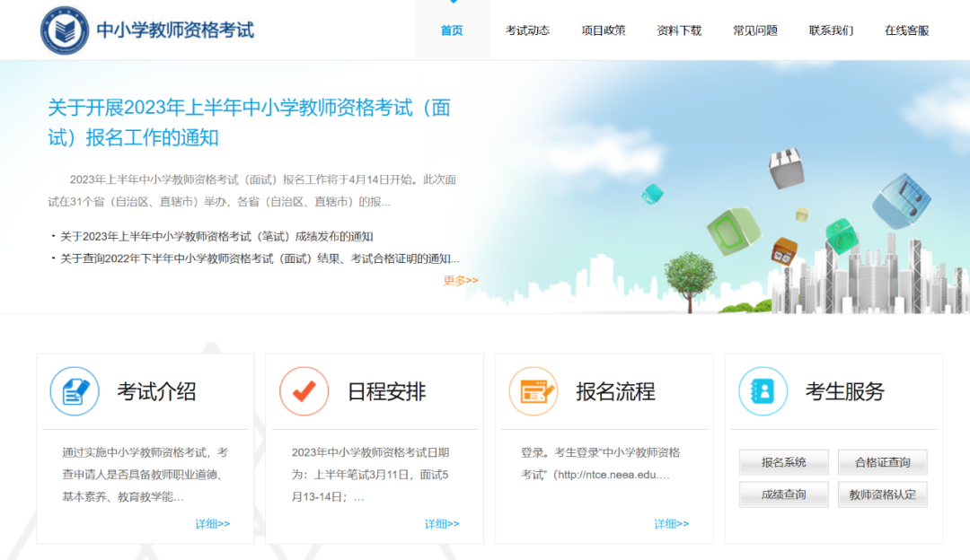The width and height of the screenshot is (970, 560).
Task: Click the 中小学教师资格考试 site logo icon
Action: [x=66, y=29]
